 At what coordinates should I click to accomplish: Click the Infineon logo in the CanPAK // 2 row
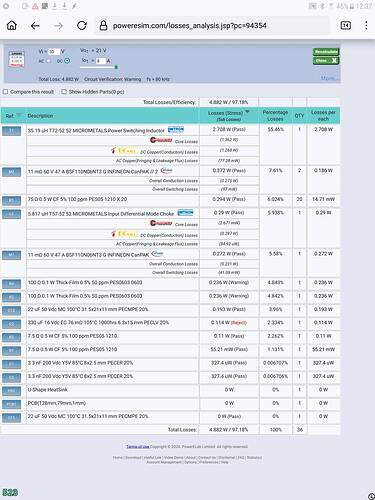pos(166,171)
